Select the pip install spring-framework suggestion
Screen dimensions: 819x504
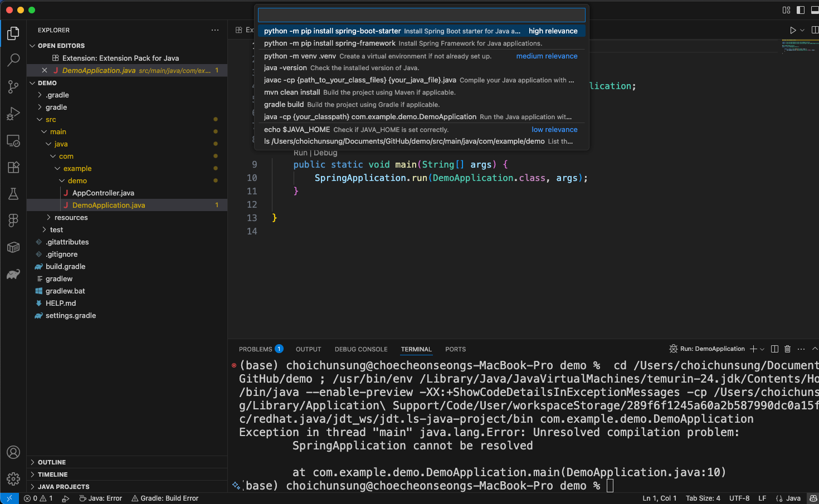coord(422,43)
